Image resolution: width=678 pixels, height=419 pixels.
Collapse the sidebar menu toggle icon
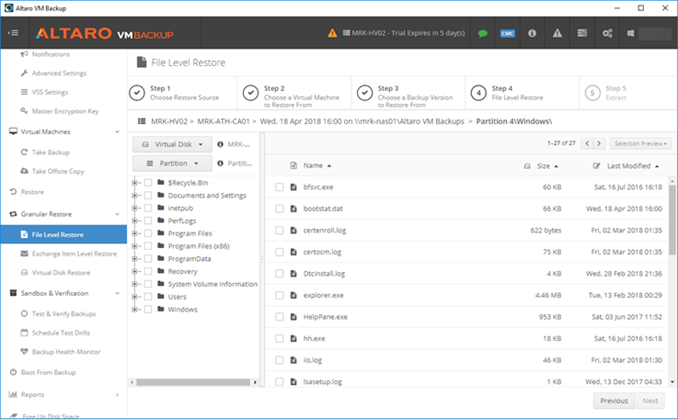13,33
